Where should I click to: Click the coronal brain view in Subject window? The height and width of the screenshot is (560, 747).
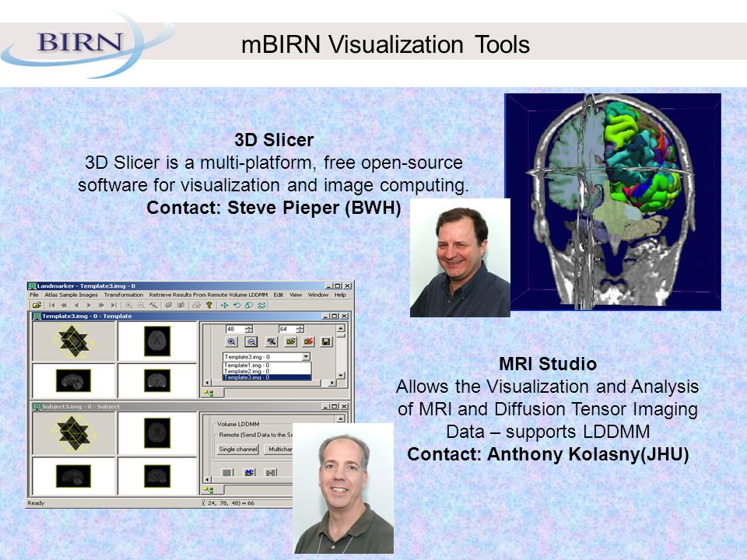click(x=157, y=476)
